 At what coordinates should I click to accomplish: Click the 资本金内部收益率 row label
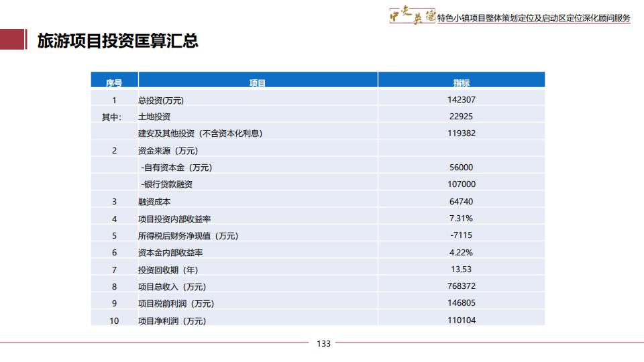(170, 253)
